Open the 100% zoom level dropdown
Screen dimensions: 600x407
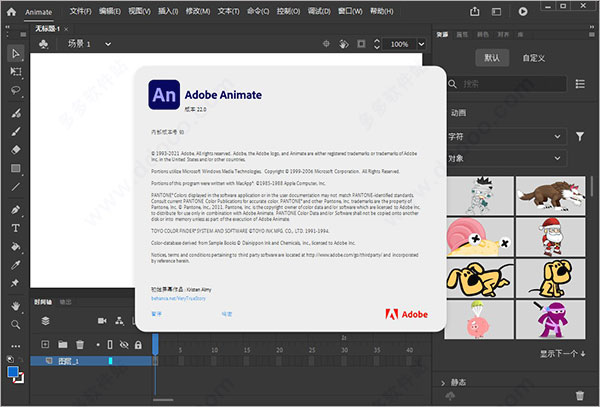[421, 44]
